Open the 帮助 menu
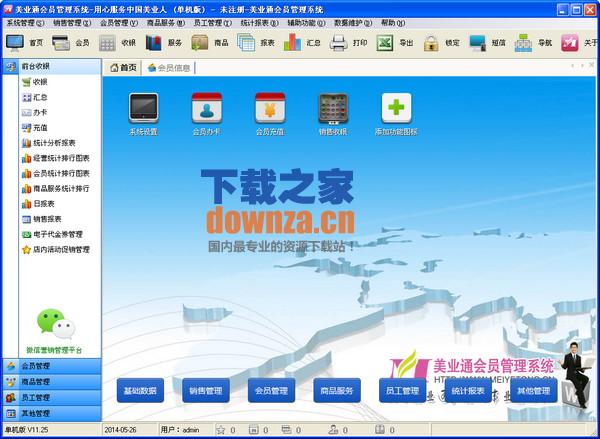This screenshot has height=439, width=600. [393, 23]
